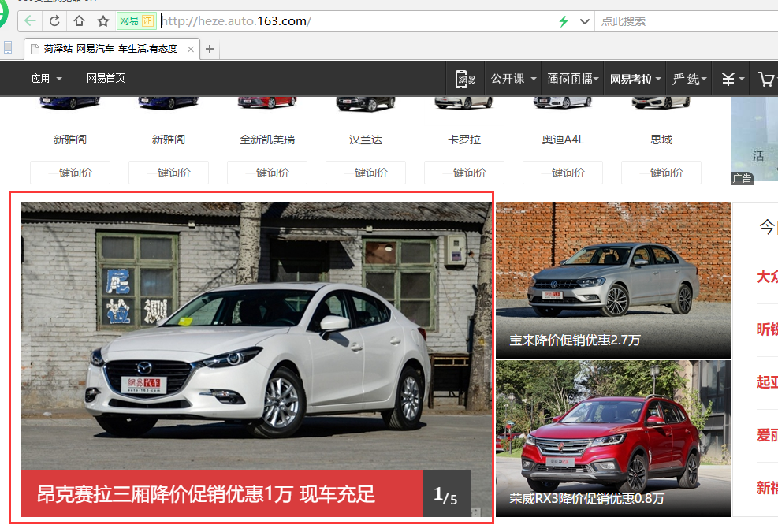The width and height of the screenshot is (778, 532).
Task: Click the 网易 证 site certificate badge
Action: click(136, 20)
